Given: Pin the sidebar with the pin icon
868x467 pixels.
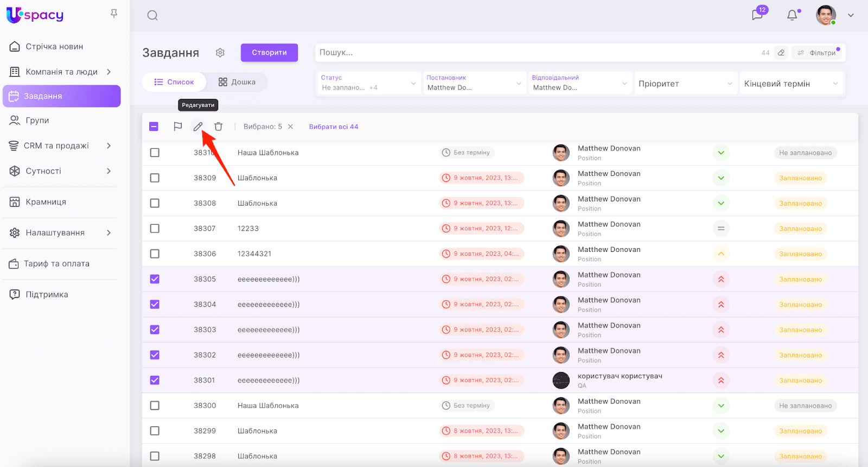Looking at the screenshot, I should [x=114, y=14].
